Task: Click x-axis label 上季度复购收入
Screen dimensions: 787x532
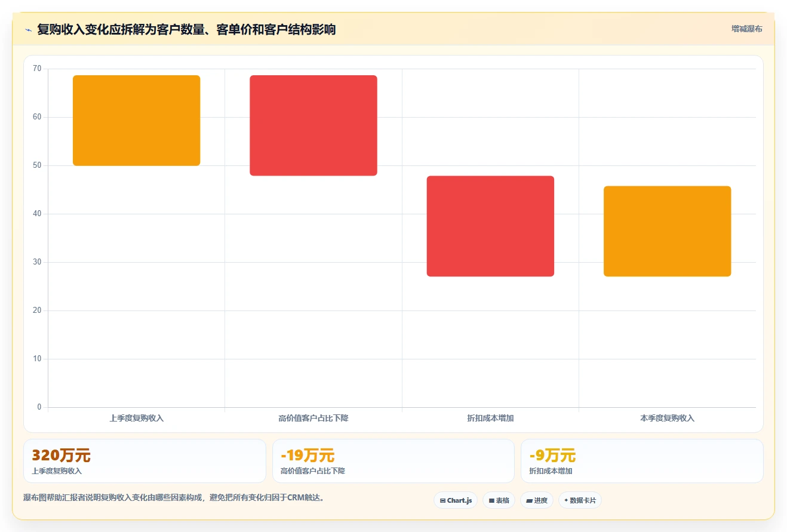Action: [x=136, y=419]
